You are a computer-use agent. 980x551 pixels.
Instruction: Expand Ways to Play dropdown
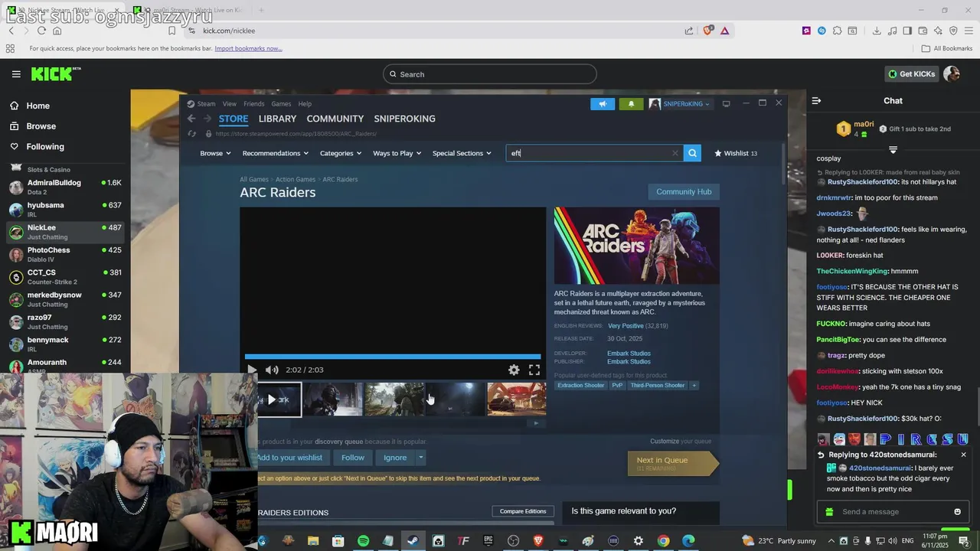click(397, 153)
